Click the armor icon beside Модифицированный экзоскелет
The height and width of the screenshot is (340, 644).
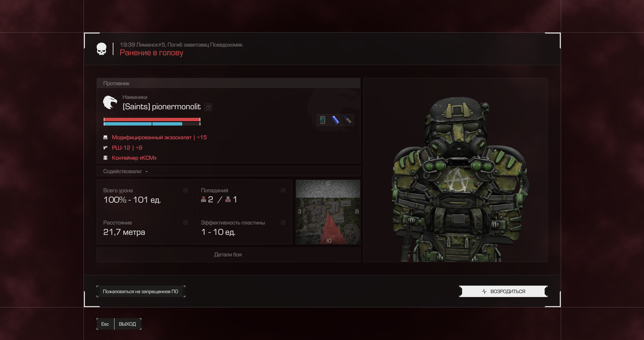tap(105, 137)
